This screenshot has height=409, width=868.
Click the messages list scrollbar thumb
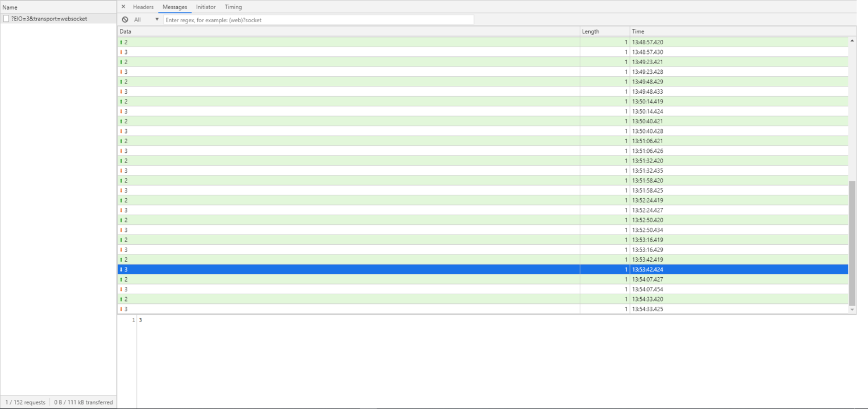852,243
